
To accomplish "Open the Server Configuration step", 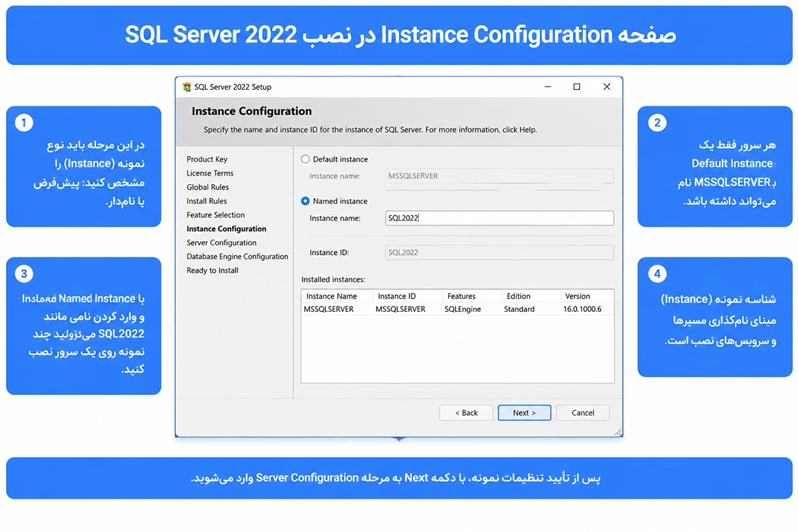I will click(x=221, y=243).
